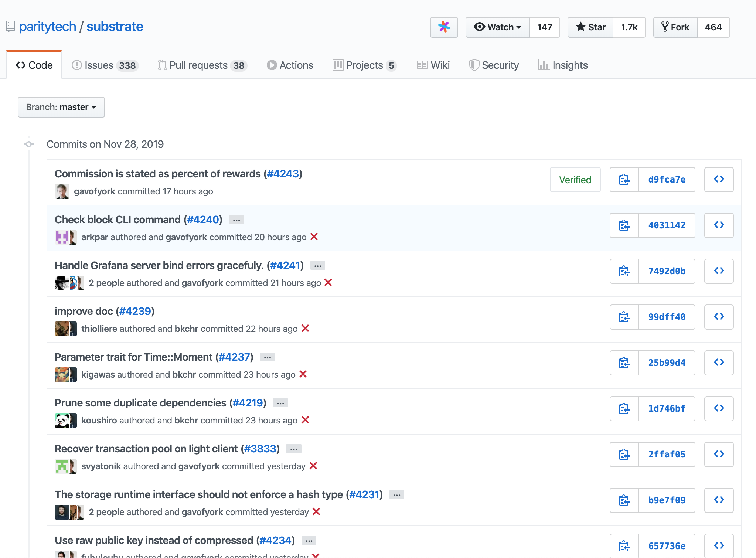View the 147 watchers count

545,27
